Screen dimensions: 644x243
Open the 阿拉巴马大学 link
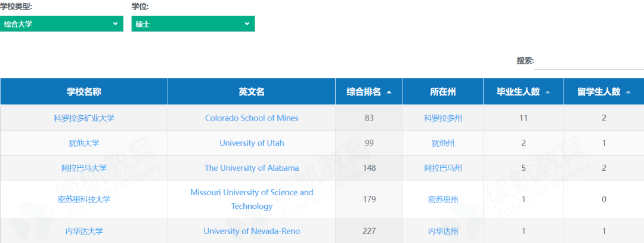point(84,168)
